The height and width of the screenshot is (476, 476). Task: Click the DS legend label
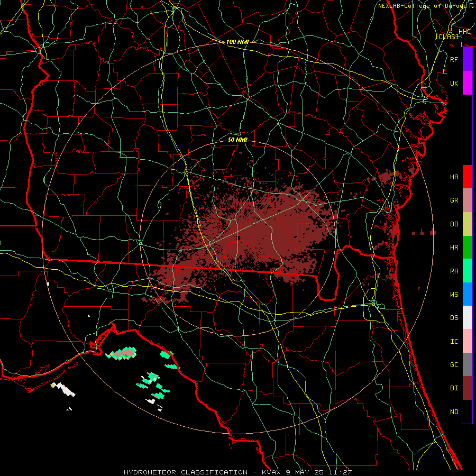click(454, 318)
